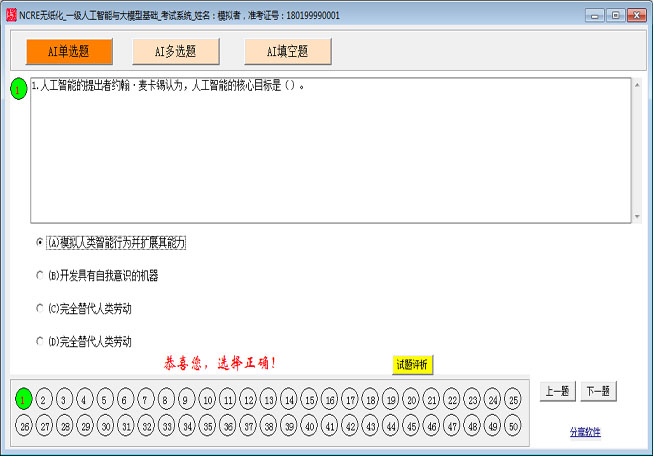Jump to question 30
This screenshot has height=456, width=653.
click(x=105, y=426)
